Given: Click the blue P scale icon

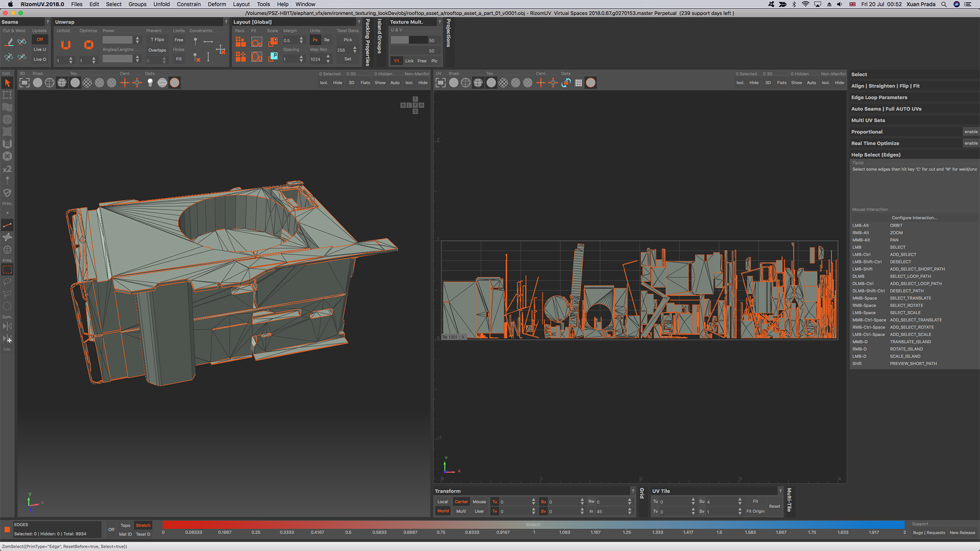Looking at the screenshot, I should click(x=274, y=57).
